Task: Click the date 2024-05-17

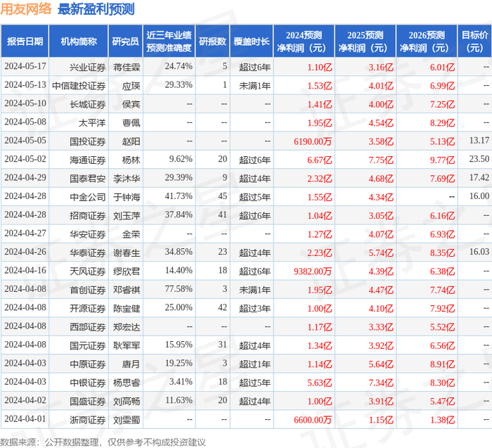Action: (x=25, y=67)
